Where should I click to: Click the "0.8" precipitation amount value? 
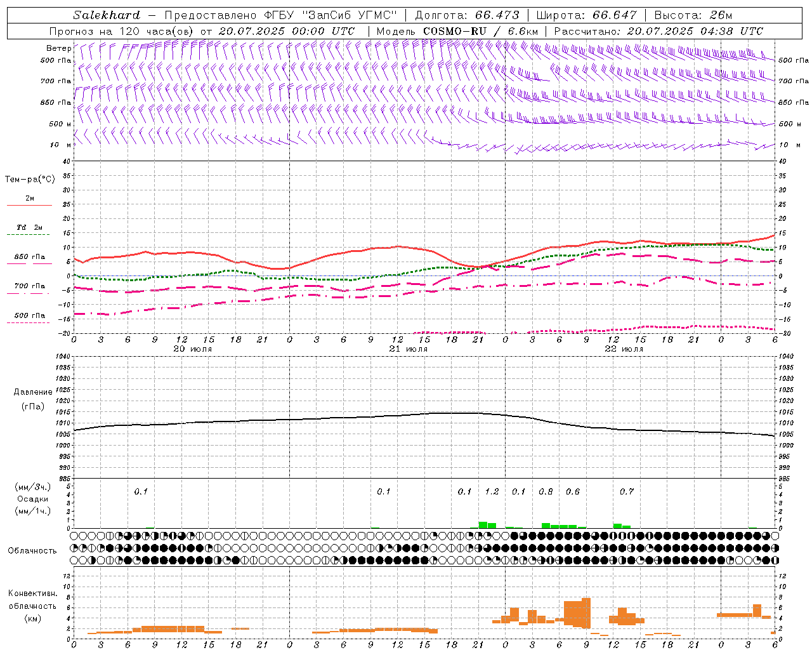(546, 491)
